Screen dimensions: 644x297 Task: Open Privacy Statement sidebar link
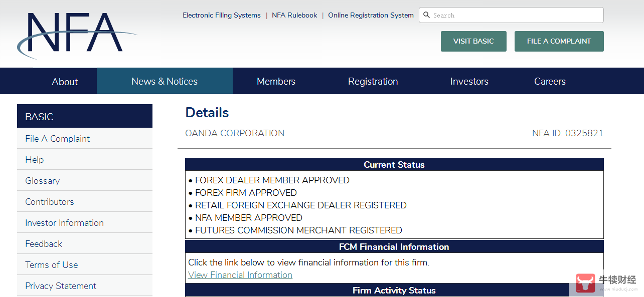61,286
